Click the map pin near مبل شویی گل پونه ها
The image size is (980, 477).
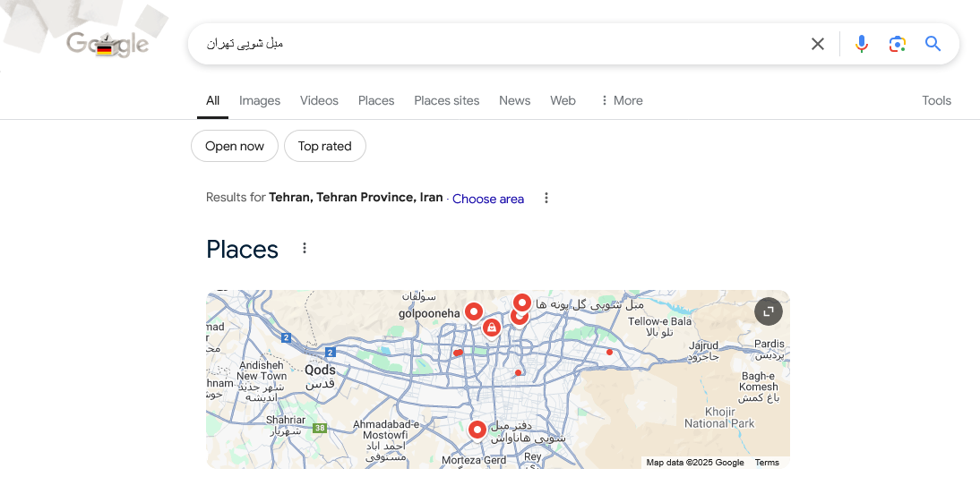click(x=522, y=302)
